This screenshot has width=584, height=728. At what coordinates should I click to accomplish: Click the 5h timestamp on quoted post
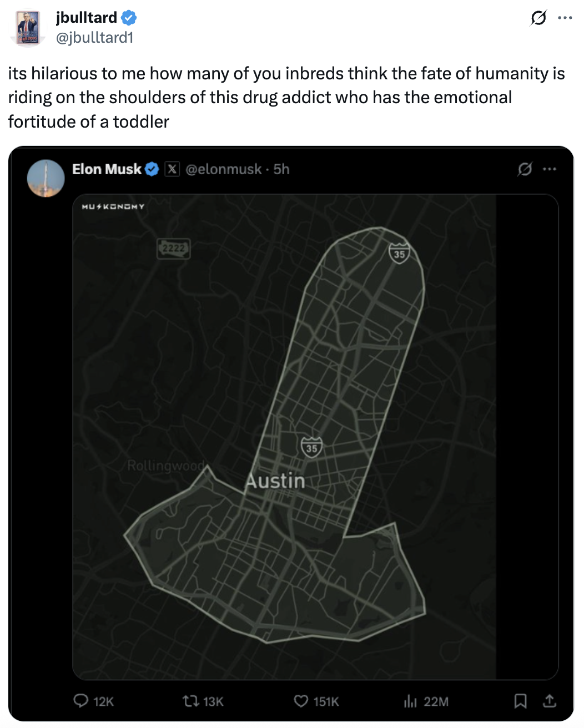pyautogui.click(x=281, y=169)
